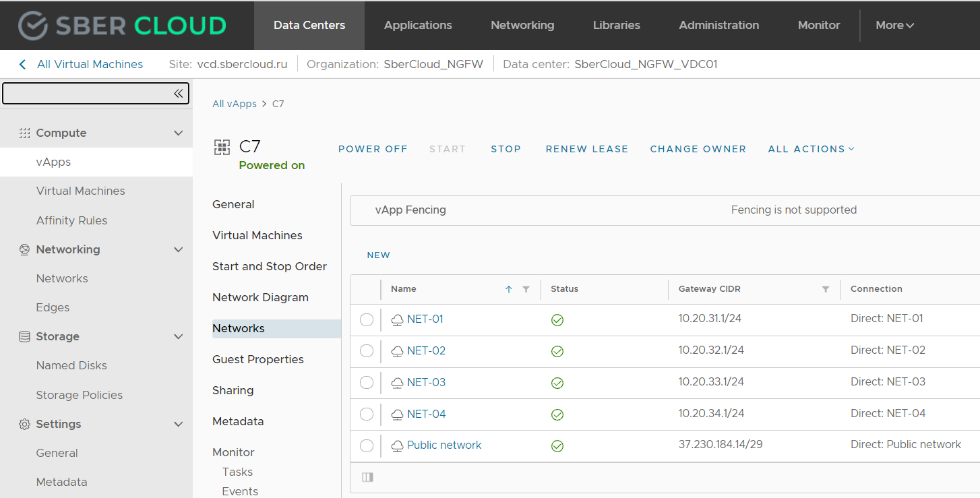Switch to the Data Centers tab
This screenshot has height=498, width=980.
coord(309,26)
